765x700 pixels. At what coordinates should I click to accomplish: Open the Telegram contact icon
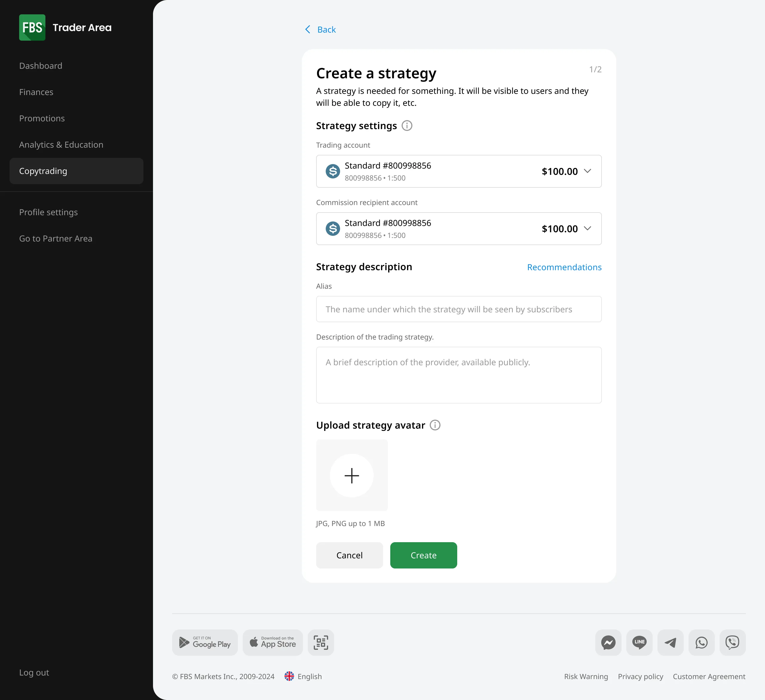point(670,642)
